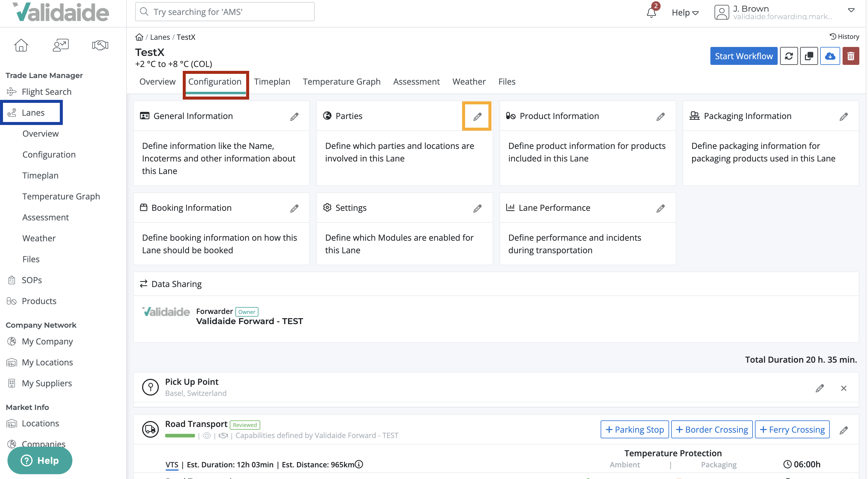This screenshot has width=868, height=479.
Task: Select the Flight Search sidebar icon
Action: [x=12, y=91]
